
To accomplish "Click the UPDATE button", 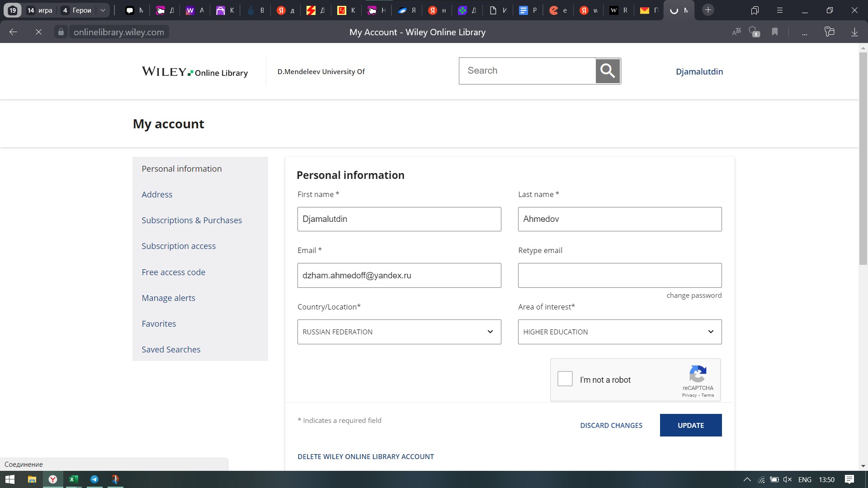I will tap(691, 425).
